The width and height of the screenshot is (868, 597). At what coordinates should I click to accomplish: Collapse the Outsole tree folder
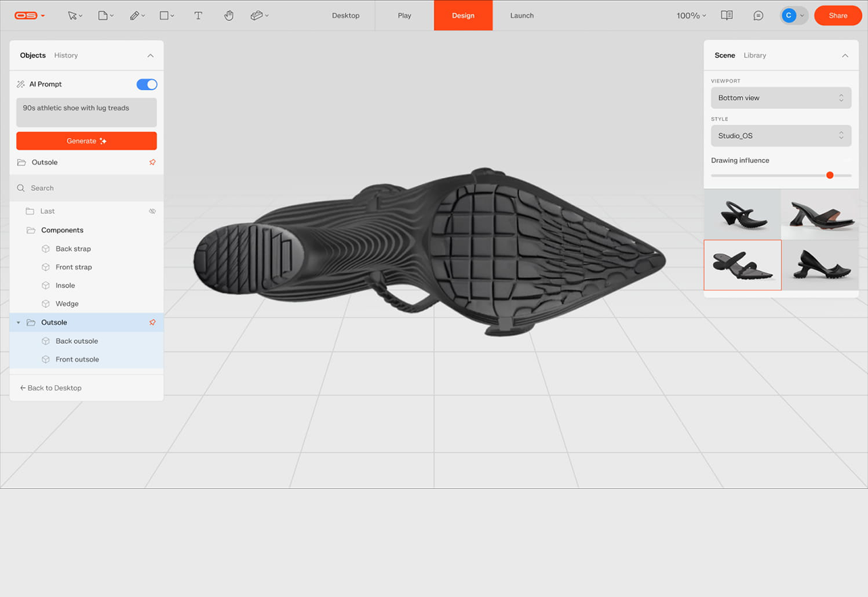point(18,323)
